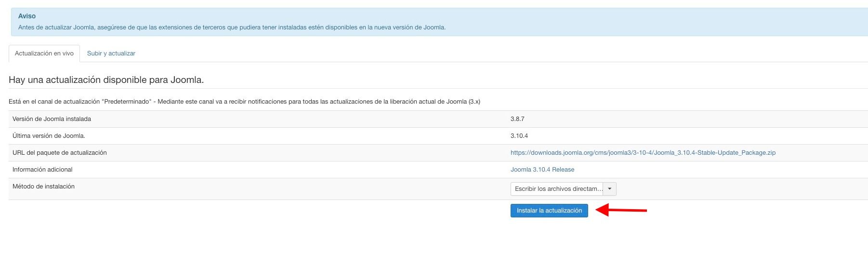Viewport: 868px width, 268px height.
Task: Click the 'Versión de Joomla instalada' label
Action: click(52, 119)
